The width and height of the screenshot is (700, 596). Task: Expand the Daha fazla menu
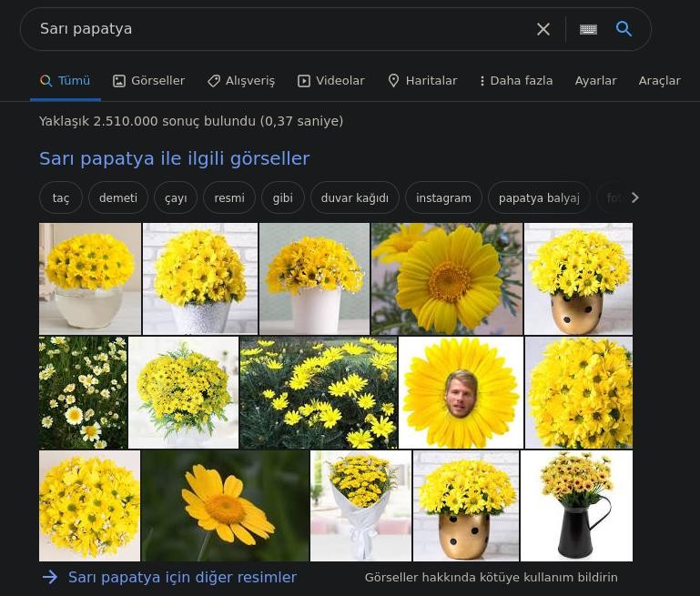pos(516,81)
